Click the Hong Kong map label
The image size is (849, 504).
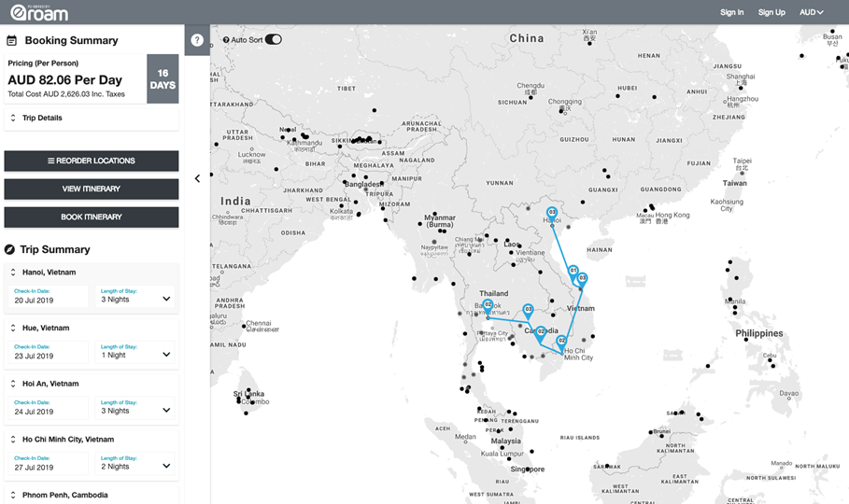pos(672,215)
